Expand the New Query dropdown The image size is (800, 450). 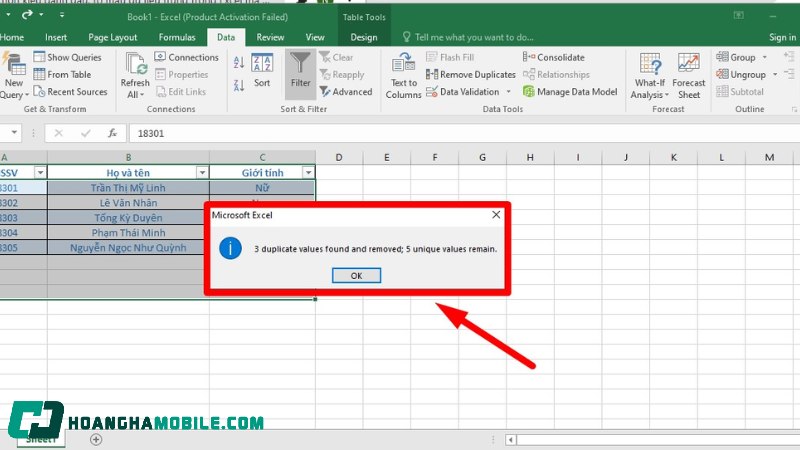click(x=27, y=95)
